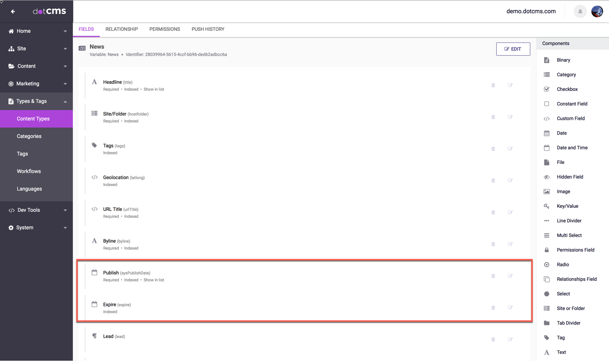
Task: Delete the Tags field with trash icon
Action: coord(493,149)
